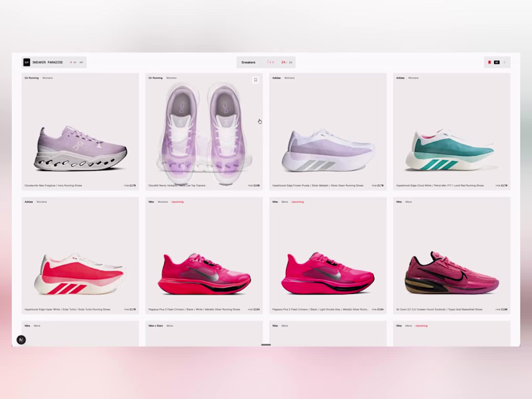Click the Sneaker Paradise site title
Image resolution: width=532 pixels, height=399 pixels.
(47, 63)
